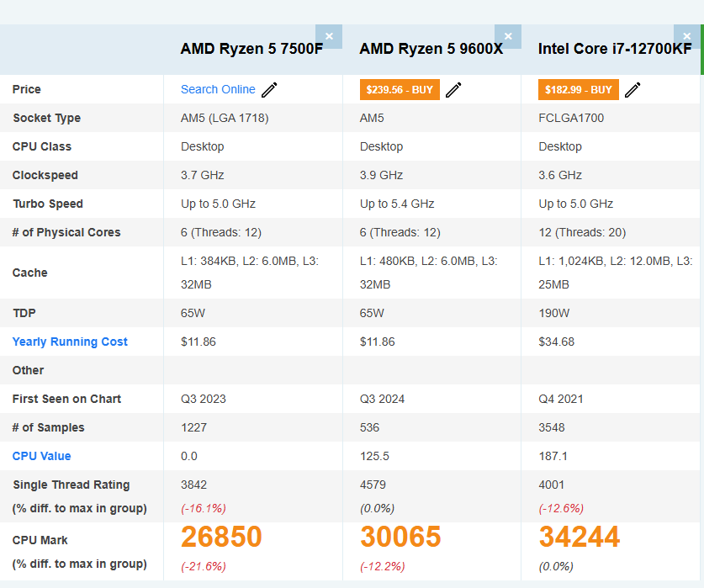Click the 3548 samples value

point(552,427)
